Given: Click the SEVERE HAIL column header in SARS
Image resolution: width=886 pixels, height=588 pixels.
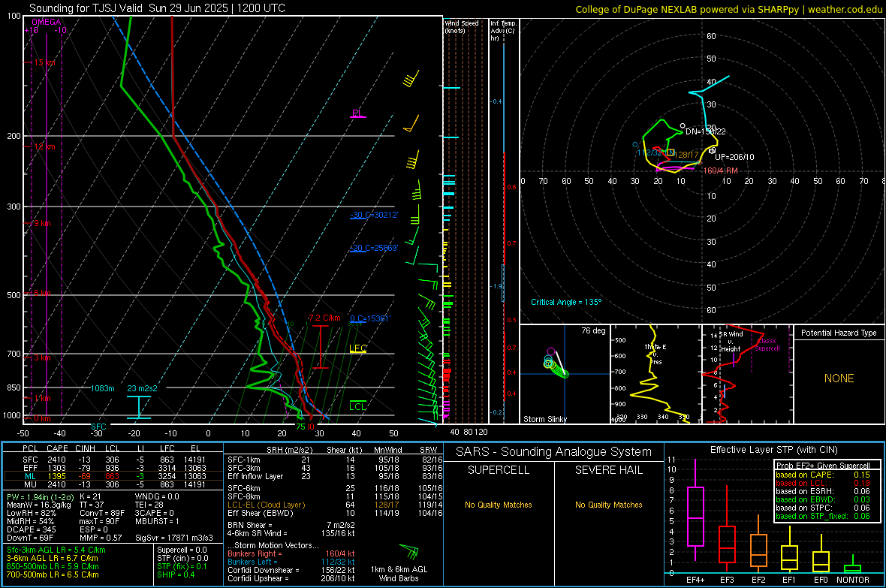Looking at the screenshot, I should click(x=608, y=470).
